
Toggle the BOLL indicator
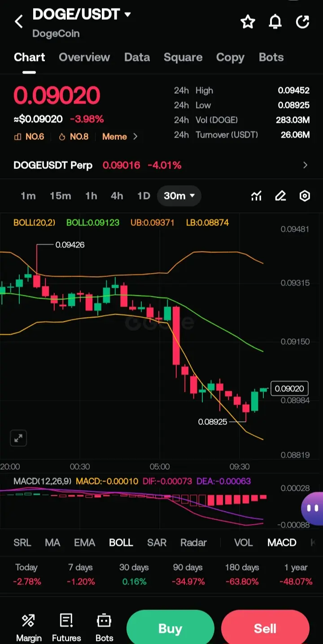coord(121,543)
